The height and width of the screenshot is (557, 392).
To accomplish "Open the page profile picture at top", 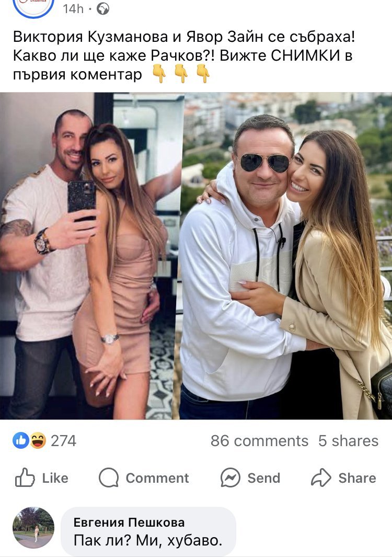I will 33,5.
